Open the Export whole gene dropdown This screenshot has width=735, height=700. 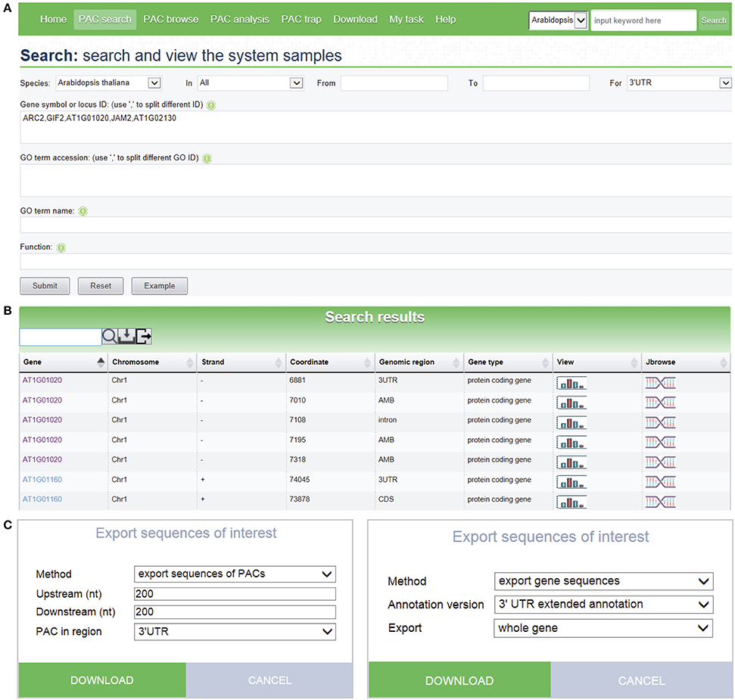pyautogui.click(x=604, y=628)
